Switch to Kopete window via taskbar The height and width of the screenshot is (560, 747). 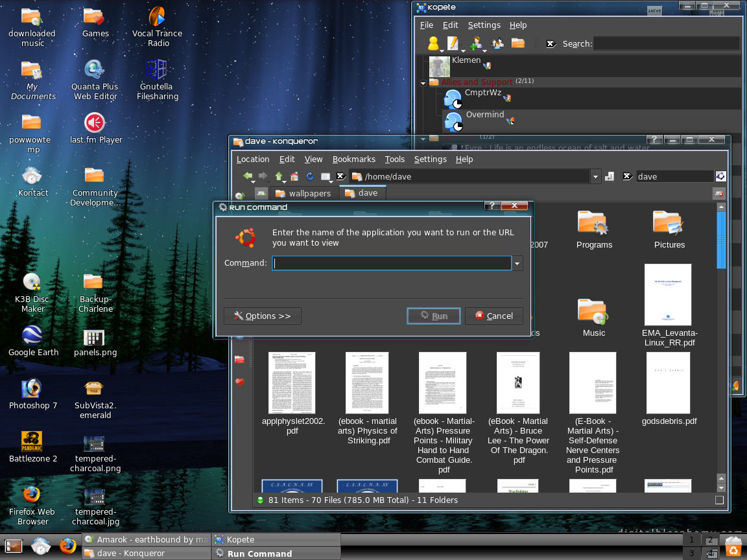(x=276, y=539)
